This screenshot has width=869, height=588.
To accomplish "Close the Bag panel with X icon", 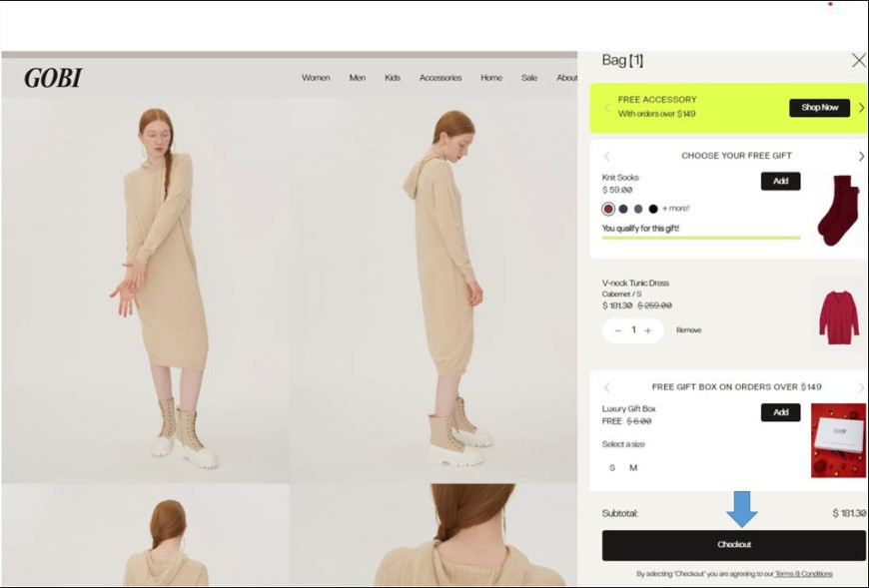I will (858, 60).
